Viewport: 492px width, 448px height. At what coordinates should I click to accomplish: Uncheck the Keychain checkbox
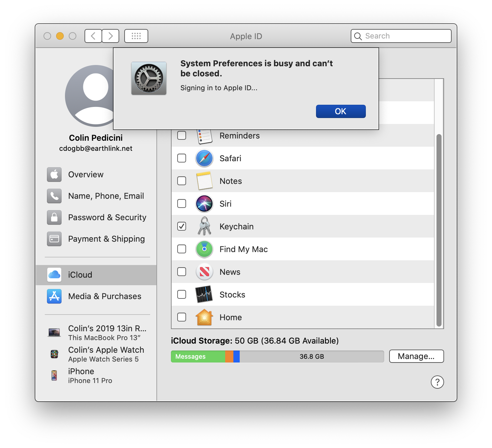coord(182,226)
